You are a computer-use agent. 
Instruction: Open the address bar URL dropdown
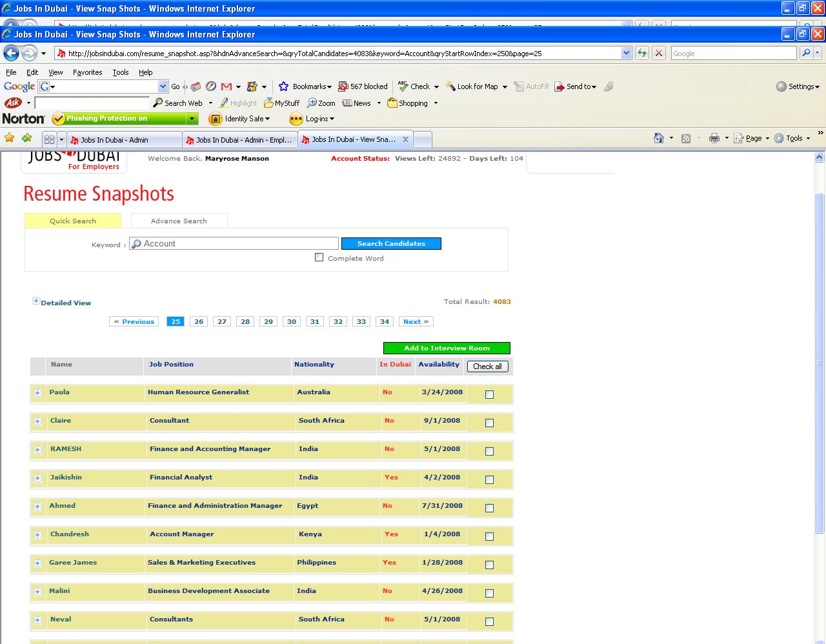[626, 54]
